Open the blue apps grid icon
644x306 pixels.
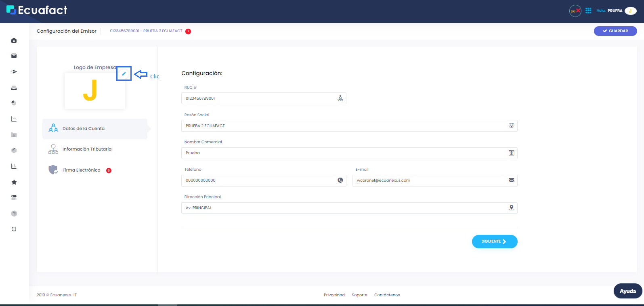(x=588, y=11)
